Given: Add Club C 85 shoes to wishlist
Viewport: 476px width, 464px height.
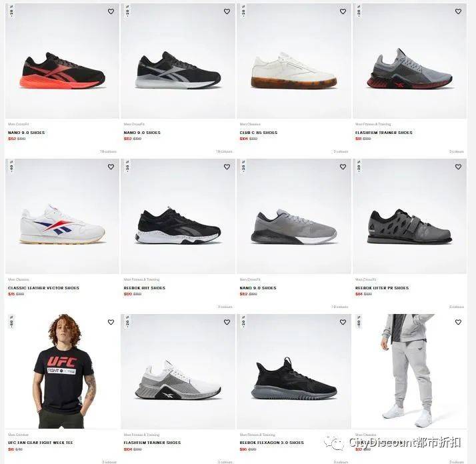Looking at the screenshot, I should 343,11.
